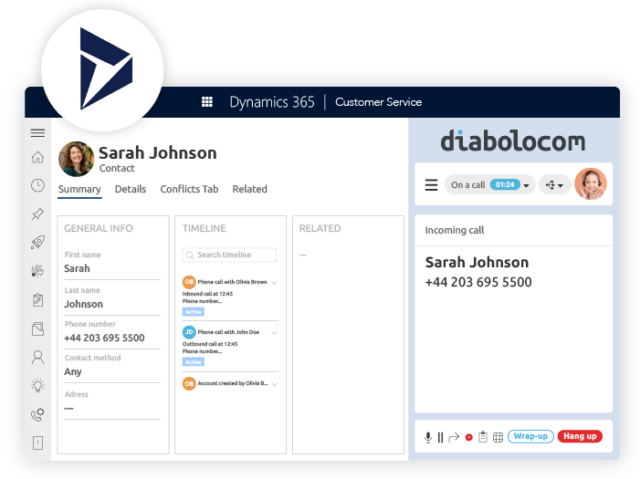Click the First name field Sarah

click(112, 268)
